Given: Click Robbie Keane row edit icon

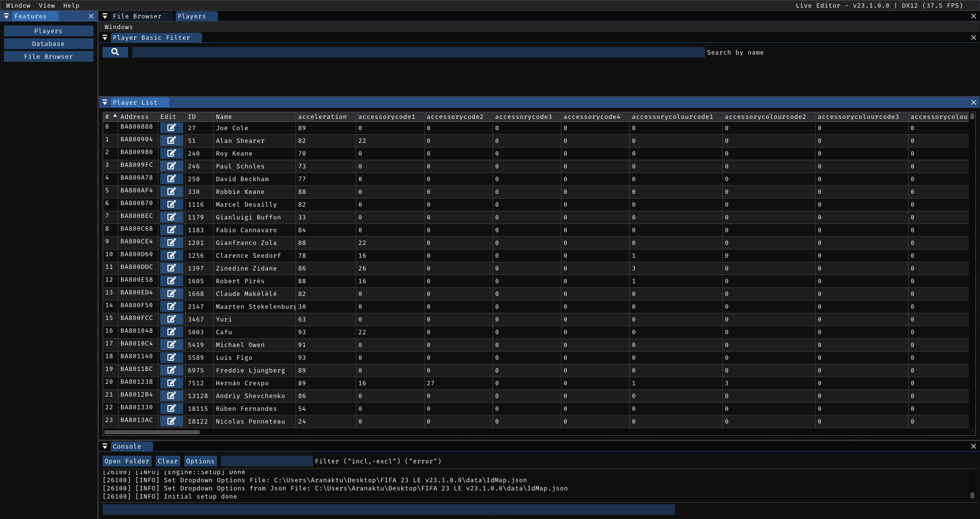Looking at the screenshot, I should point(171,191).
